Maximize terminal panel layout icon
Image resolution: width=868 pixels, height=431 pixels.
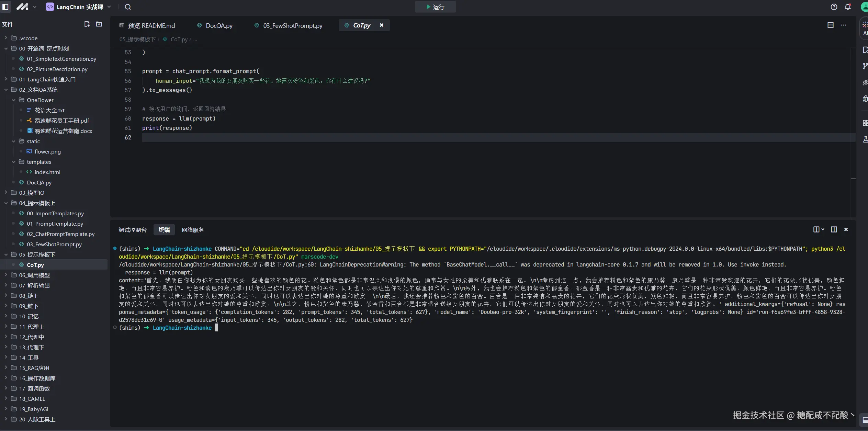pos(834,229)
